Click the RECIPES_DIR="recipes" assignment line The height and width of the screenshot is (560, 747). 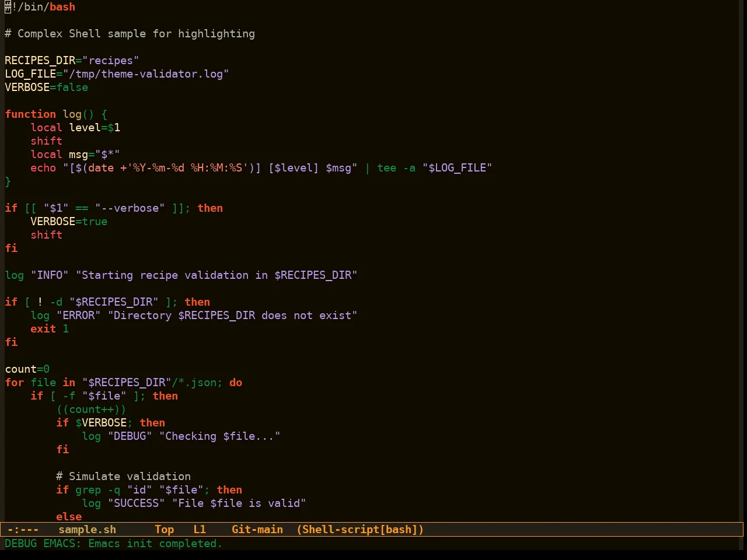tap(72, 61)
